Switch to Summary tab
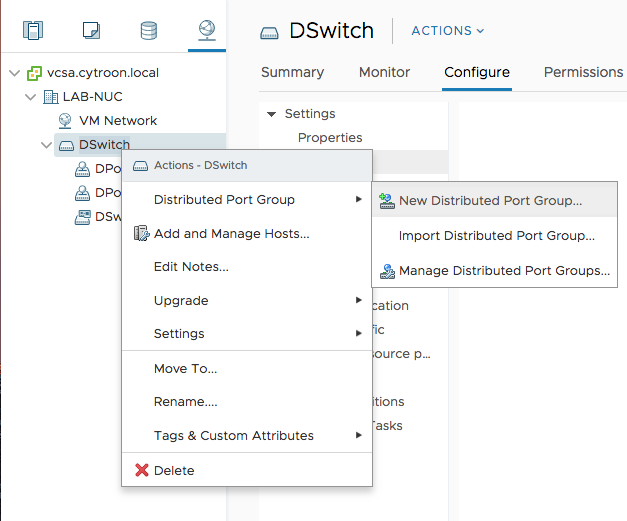The width and height of the screenshot is (627, 521). click(x=292, y=72)
